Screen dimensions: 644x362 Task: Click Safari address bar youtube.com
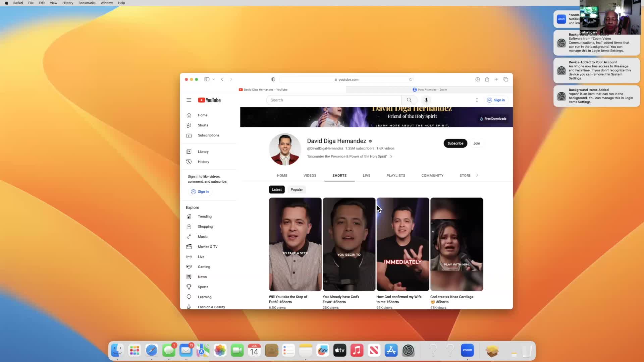[346, 79]
